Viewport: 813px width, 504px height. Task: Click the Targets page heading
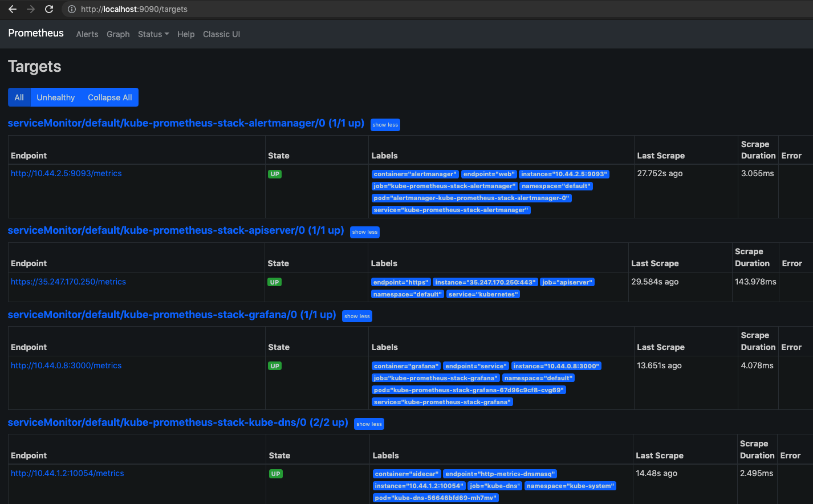pos(35,67)
